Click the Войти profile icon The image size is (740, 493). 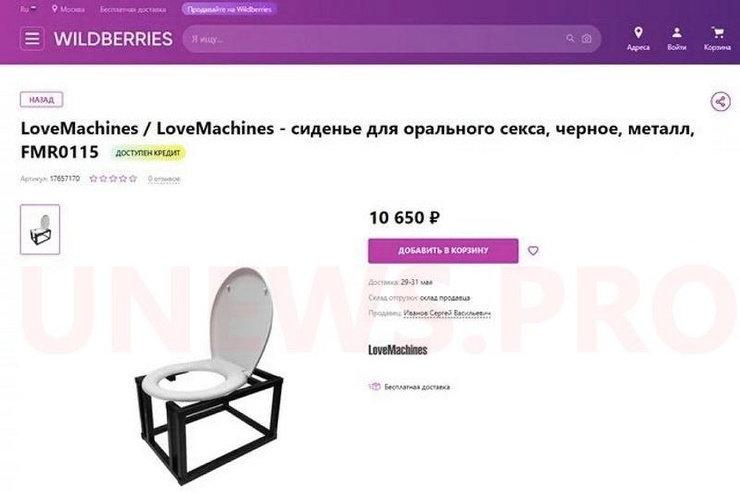click(x=677, y=33)
